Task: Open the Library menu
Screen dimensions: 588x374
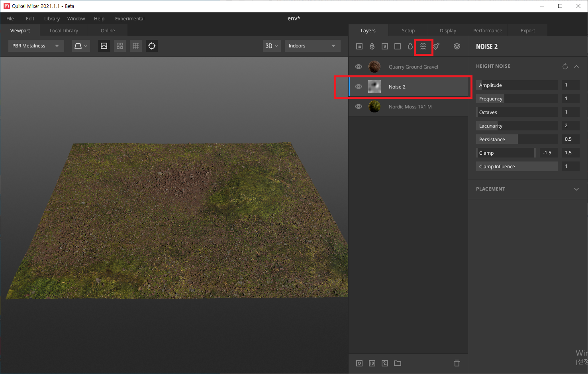Action: pos(52,19)
